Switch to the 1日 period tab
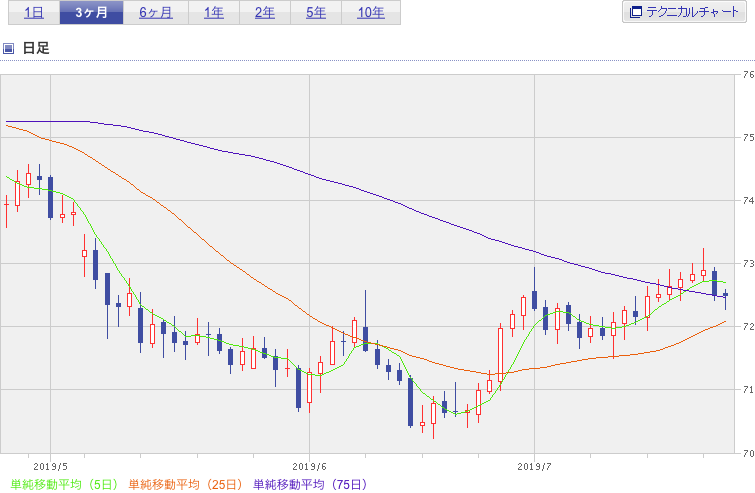The height and width of the screenshot is (493, 755). click(34, 13)
